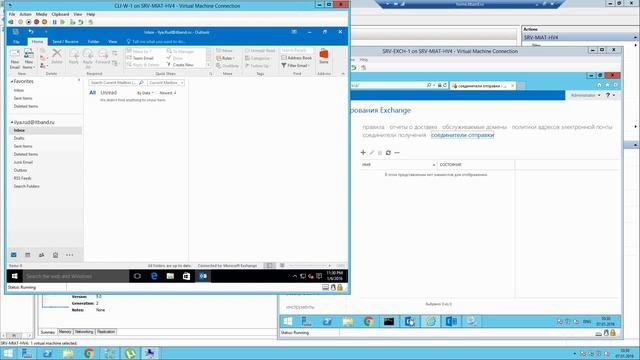Collapse Favorites group in Outlook folder pane
This screenshot has width=640, height=360.
click(x=12, y=82)
